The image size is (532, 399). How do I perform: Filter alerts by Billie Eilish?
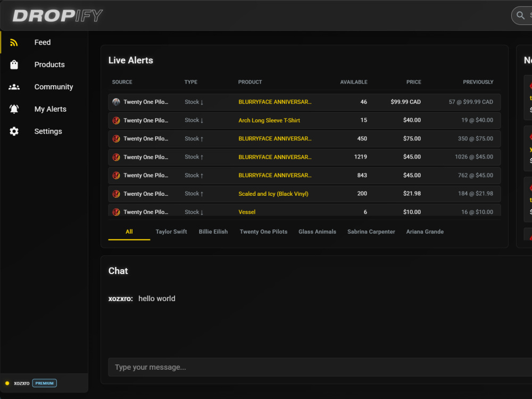(x=213, y=232)
